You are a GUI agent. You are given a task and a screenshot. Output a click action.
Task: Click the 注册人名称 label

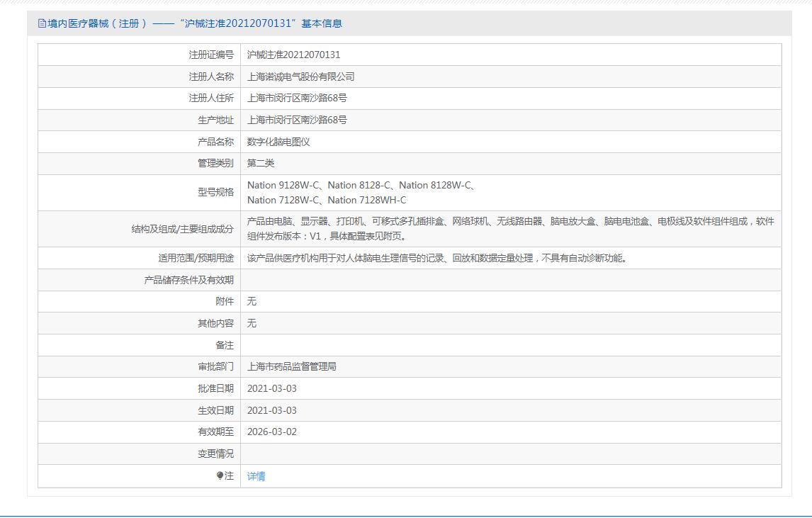[211, 77]
